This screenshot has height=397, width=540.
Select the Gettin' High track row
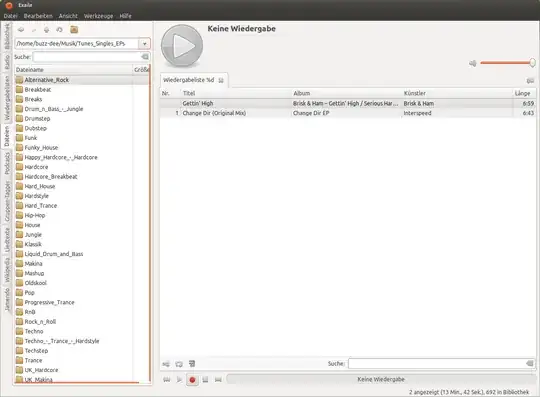coord(348,103)
